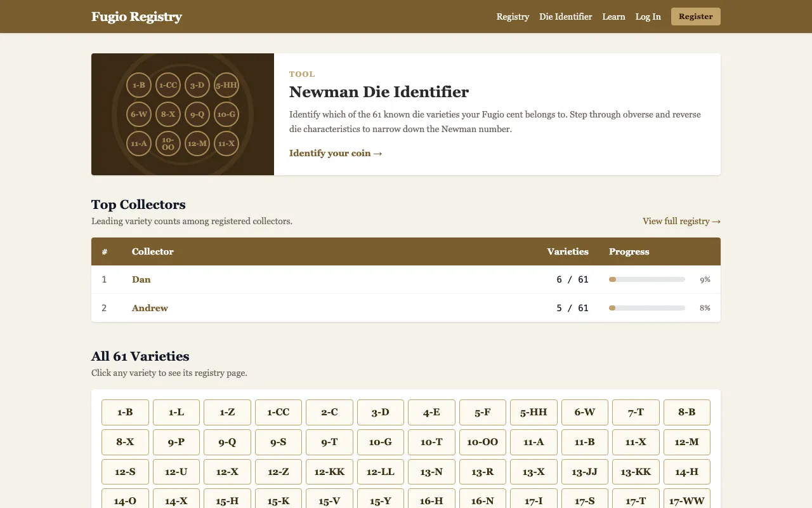Click Andrew's 5 / 61 variety count
812x508 pixels.
click(572, 308)
